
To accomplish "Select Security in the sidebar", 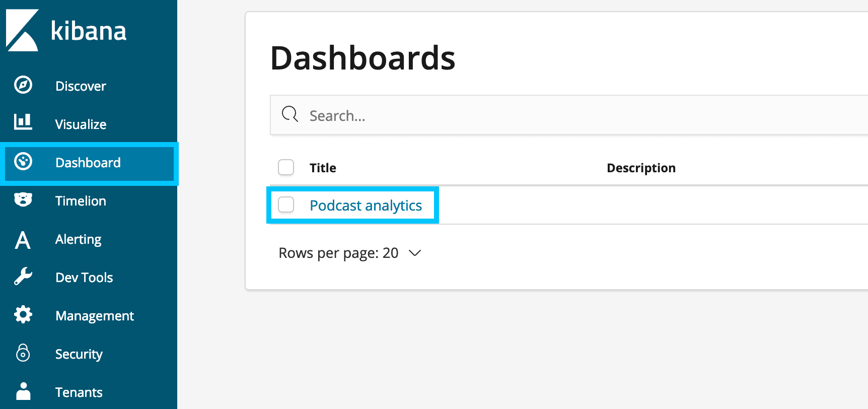I will coord(79,354).
